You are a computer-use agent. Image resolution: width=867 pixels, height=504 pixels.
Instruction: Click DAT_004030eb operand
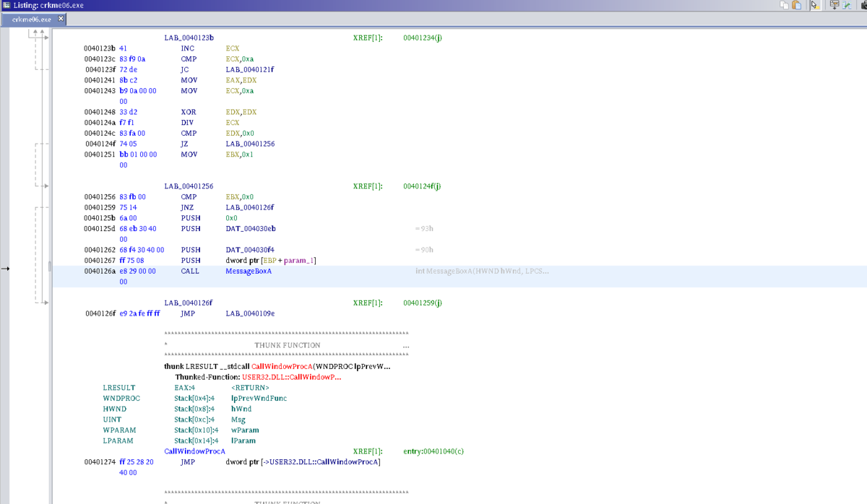pos(250,228)
